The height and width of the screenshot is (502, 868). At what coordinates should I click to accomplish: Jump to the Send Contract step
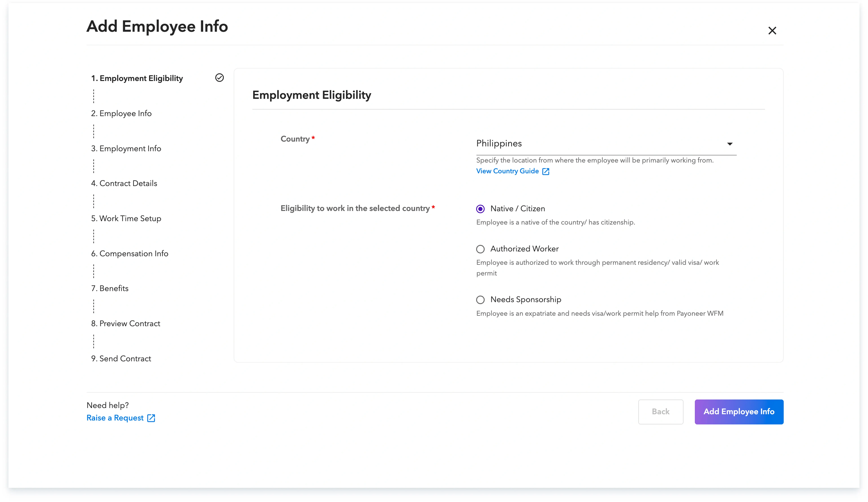pos(121,359)
